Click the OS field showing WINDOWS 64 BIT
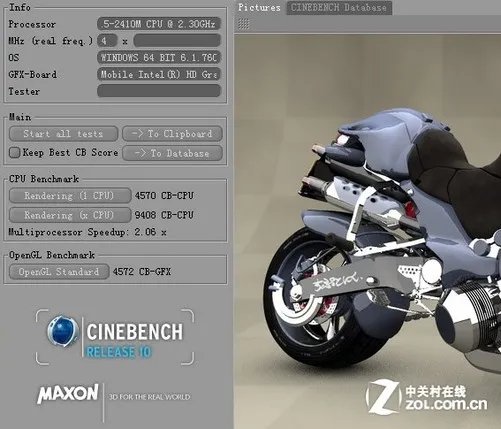This screenshot has width=501, height=429. (x=159, y=57)
